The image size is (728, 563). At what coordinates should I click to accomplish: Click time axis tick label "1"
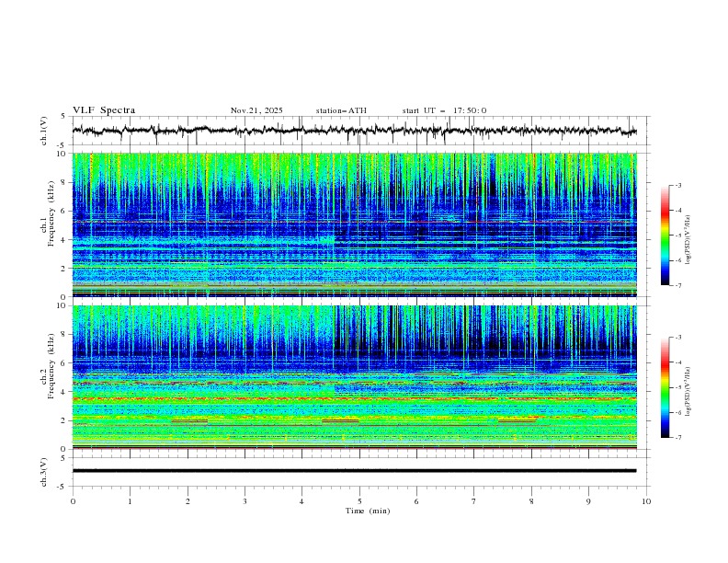pos(130,501)
